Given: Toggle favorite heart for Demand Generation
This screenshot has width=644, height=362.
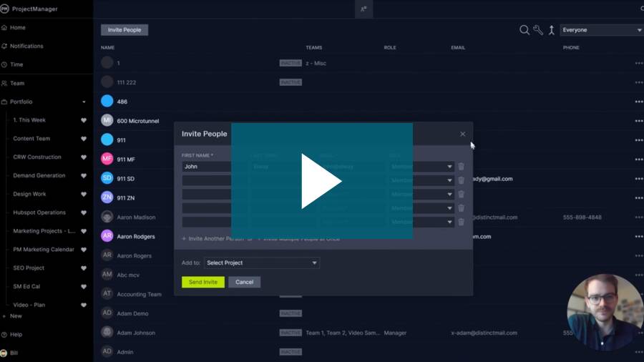Looking at the screenshot, I should (84, 176).
